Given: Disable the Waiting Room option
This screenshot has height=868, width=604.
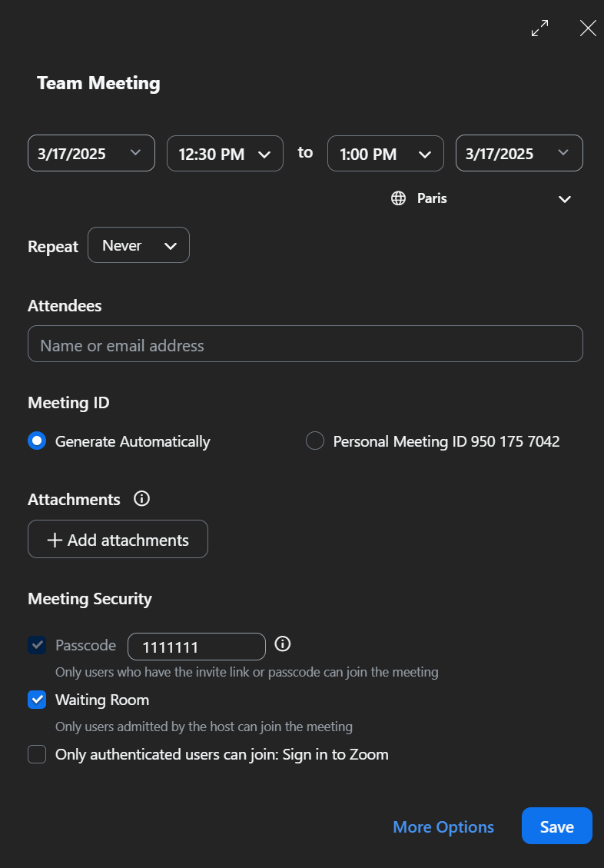Looking at the screenshot, I should pyautogui.click(x=36, y=700).
